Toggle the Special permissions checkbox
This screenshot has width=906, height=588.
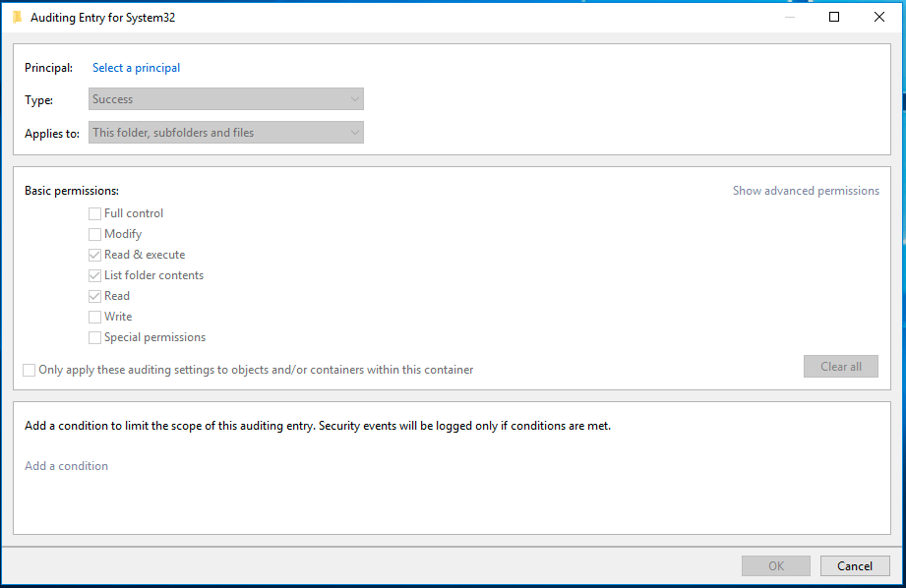coord(94,338)
